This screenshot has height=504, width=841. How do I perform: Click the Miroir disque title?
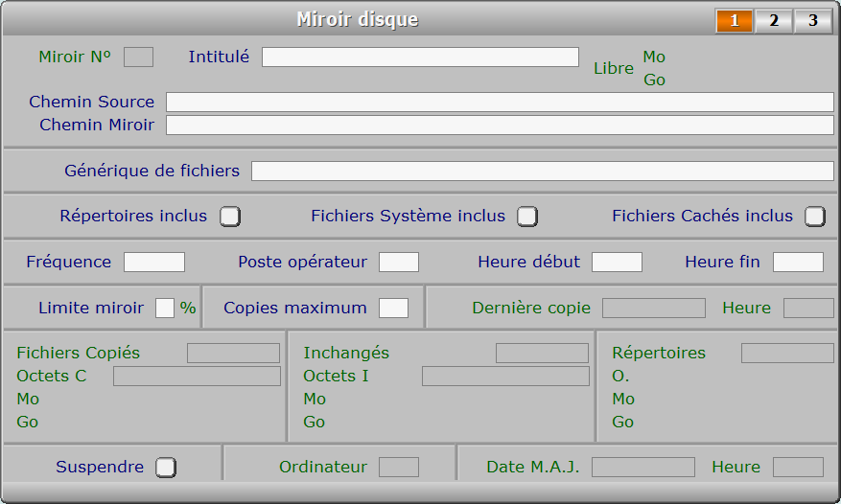pyautogui.click(x=358, y=20)
